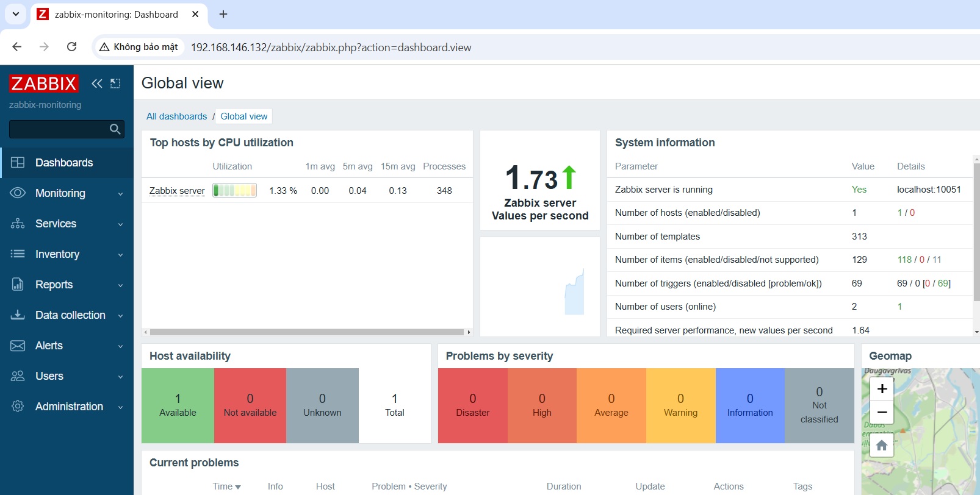Click the browser back arrow
This screenshot has width=980, height=495.
[x=17, y=47]
